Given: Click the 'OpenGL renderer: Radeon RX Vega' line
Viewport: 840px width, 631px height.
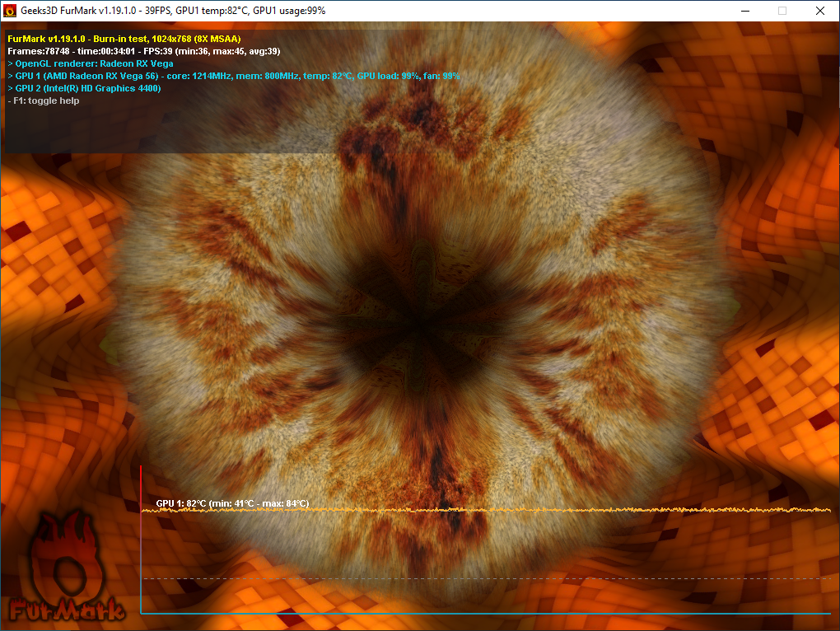Looking at the screenshot, I should click(x=91, y=63).
